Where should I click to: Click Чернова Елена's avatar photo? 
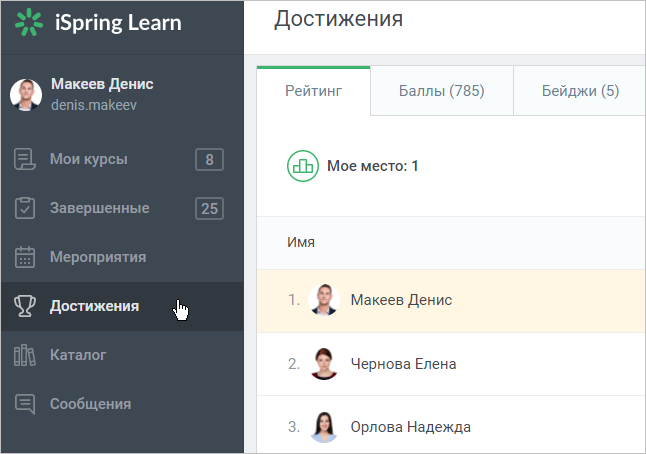(x=324, y=364)
